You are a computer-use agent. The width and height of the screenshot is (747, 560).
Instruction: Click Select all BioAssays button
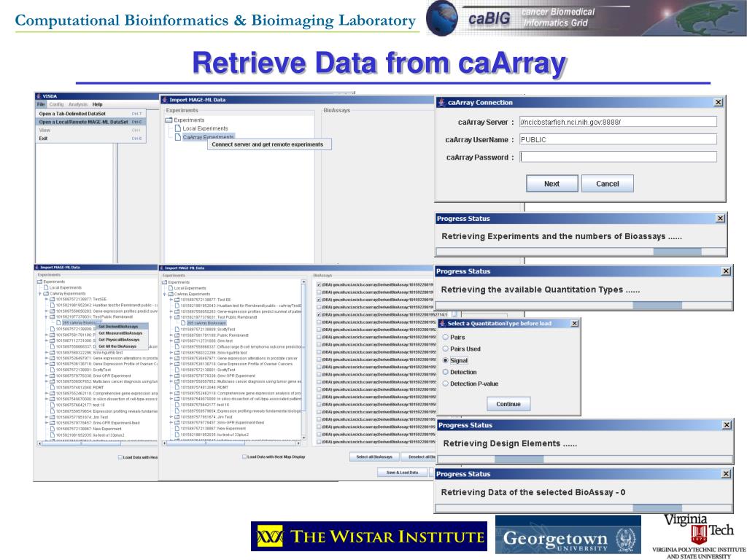point(374,456)
